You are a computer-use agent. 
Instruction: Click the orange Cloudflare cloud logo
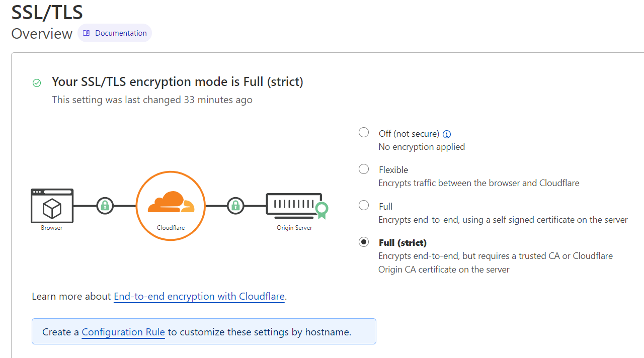(171, 202)
